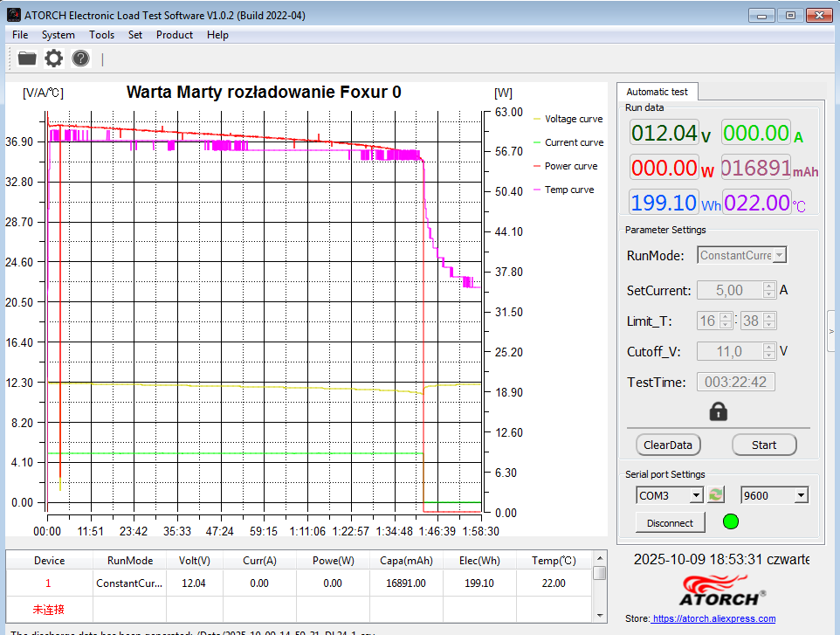840x635 pixels.
Task: Click the Disconnect button
Action: pos(670,522)
